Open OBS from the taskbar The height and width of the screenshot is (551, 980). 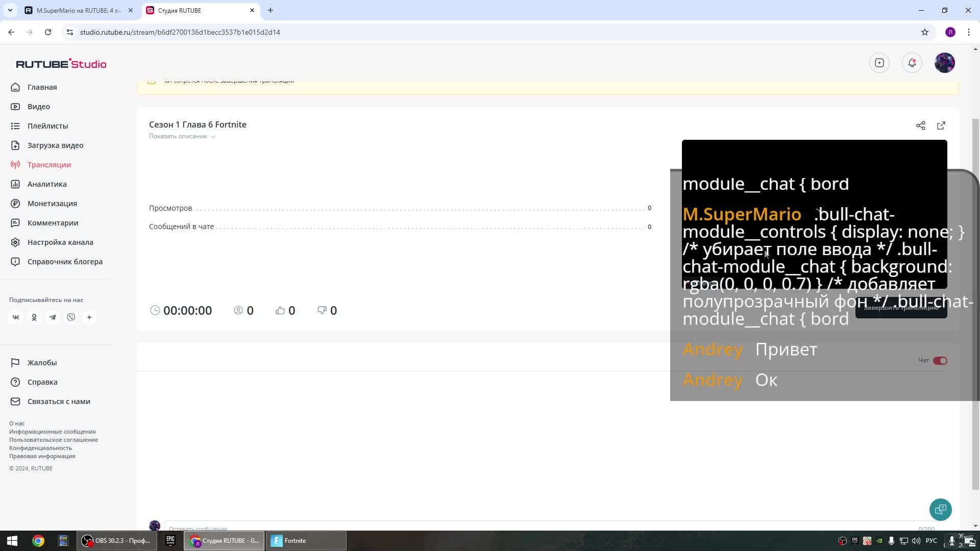pos(117,541)
